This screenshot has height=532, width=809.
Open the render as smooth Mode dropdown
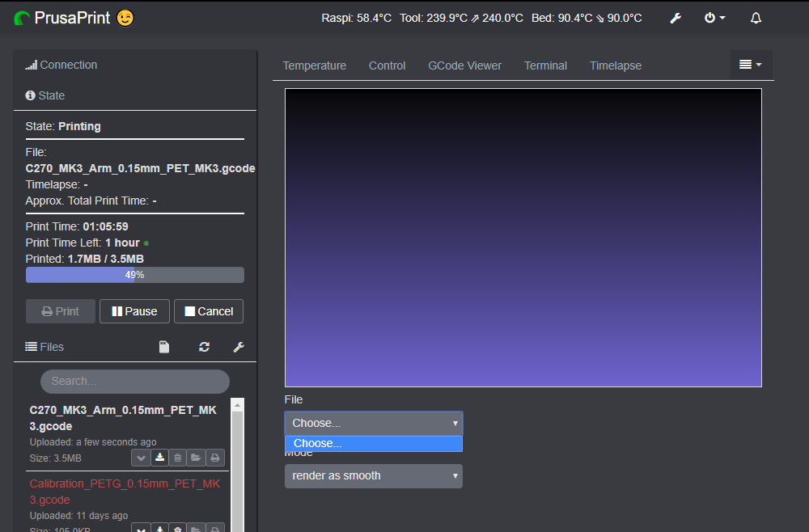(373, 476)
